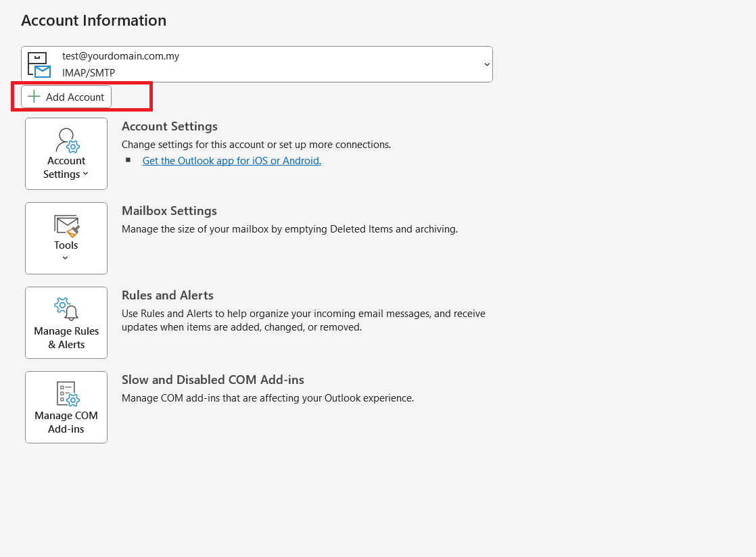Click the person-with-gear Account Settings icon
Screen dimensions: 756x557
pos(67,140)
